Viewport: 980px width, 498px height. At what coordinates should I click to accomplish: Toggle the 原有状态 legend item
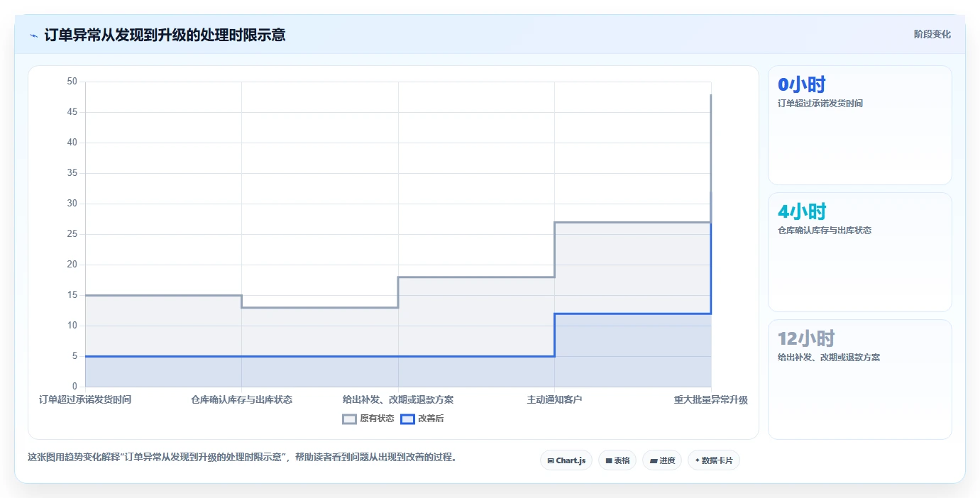[x=368, y=419]
